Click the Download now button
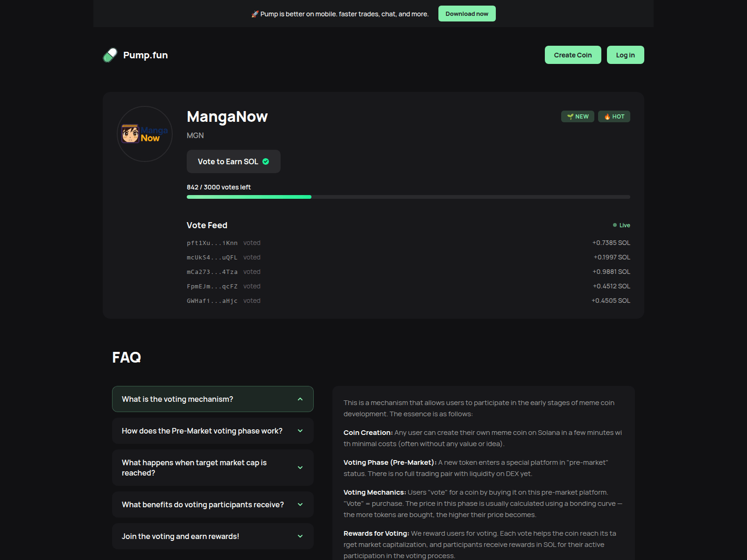The height and width of the screenshot is (560, 747). 467,14
